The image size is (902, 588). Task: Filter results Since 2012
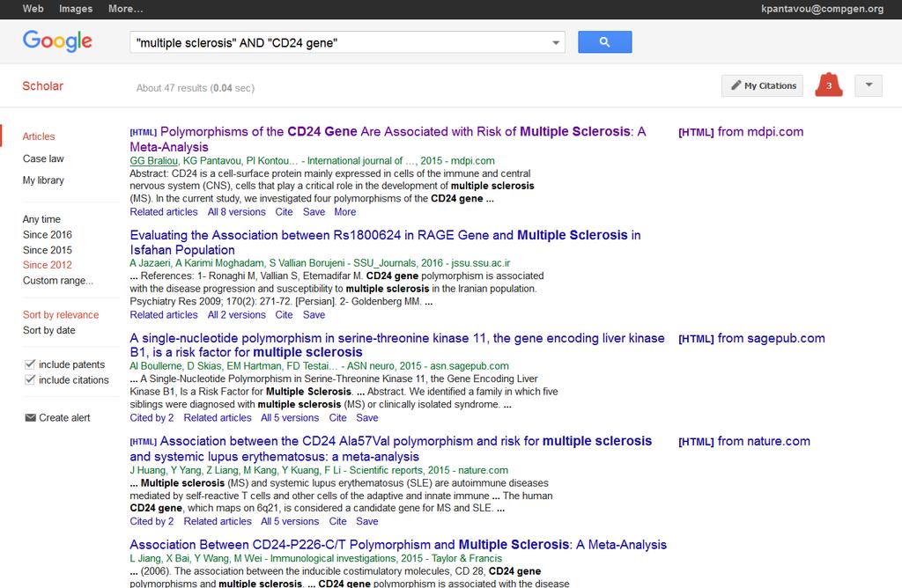(48, 265)
